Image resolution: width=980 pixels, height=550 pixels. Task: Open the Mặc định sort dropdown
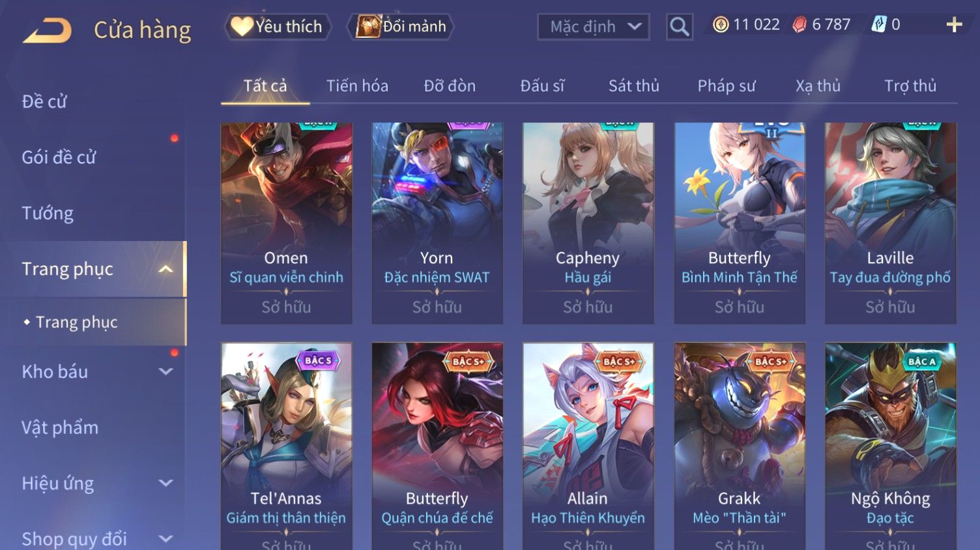coord(594,27)
